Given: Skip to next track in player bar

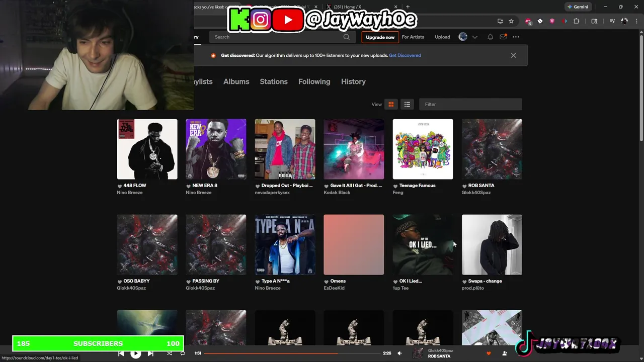Looking at the screenshot, I should click(x=150, y=353).
